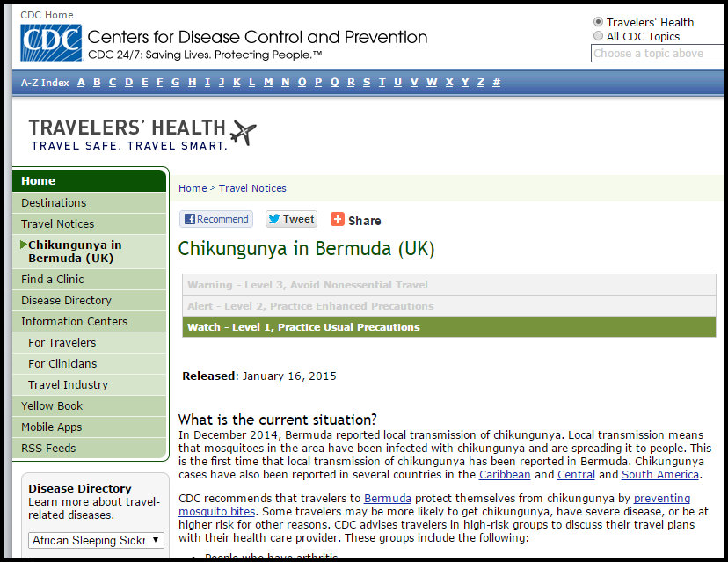Select the All CDC Topics radio button
The image size is (728, 562).
(599, 36)
